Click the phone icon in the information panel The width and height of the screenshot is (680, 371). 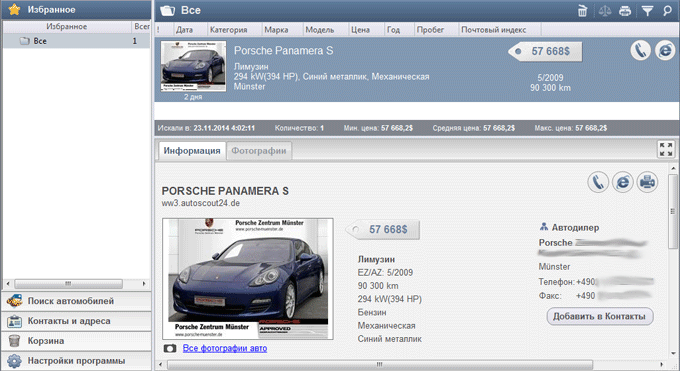(598, 182)
